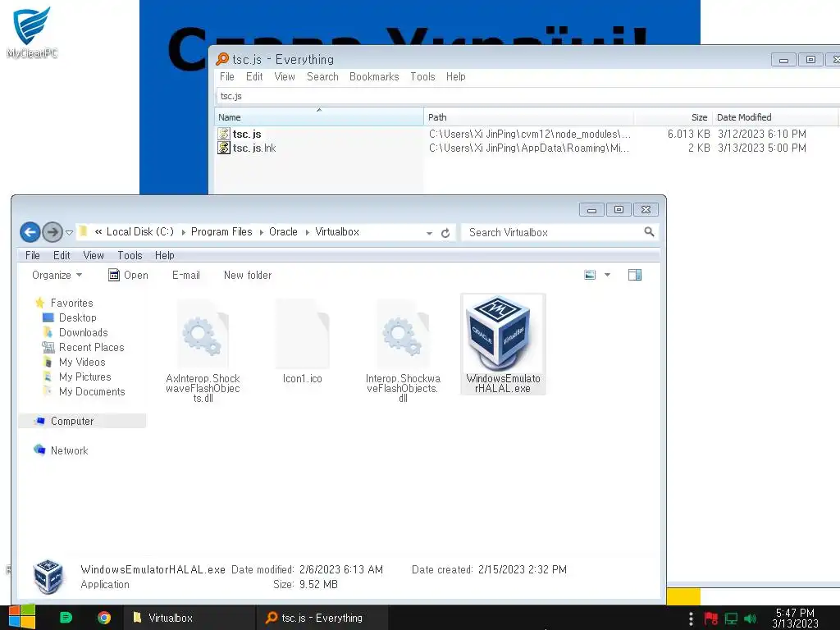This screenshot has width=840, height=630.
Task: Click the folder icon in address bar
Action: (83, 231)
